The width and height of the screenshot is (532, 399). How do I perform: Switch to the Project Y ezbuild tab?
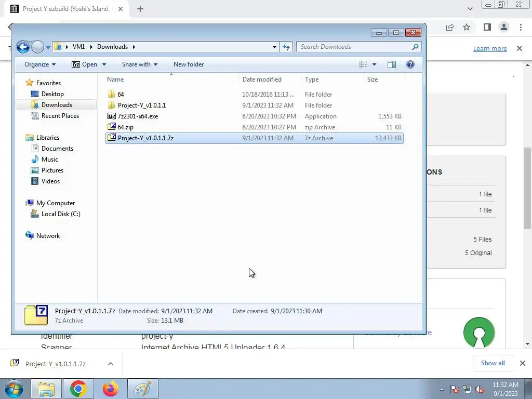[66, 9]
